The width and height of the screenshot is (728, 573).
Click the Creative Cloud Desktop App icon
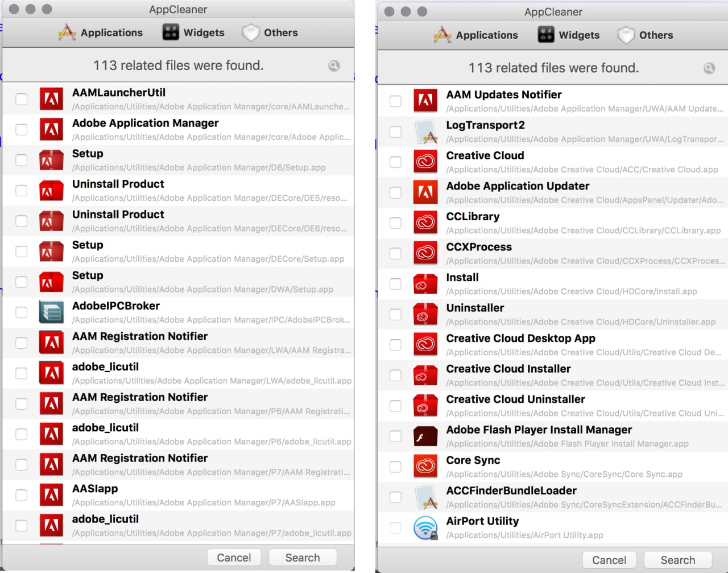click(425, 345)
